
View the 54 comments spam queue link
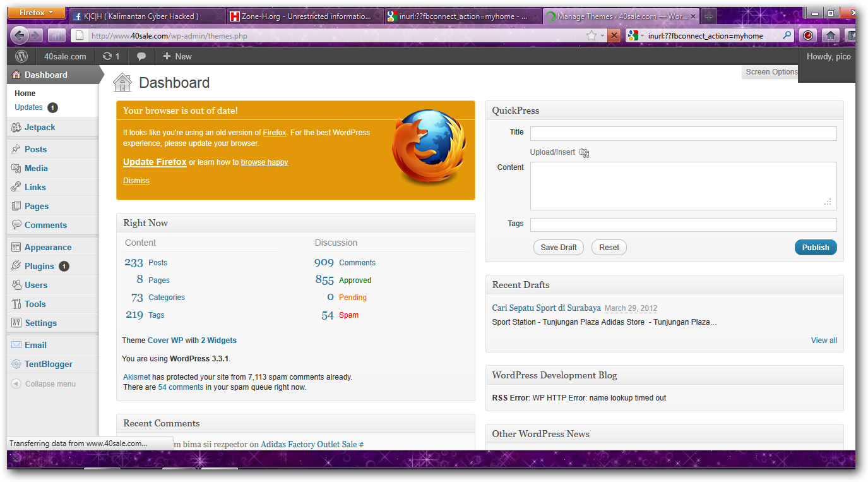click(181, 387)
